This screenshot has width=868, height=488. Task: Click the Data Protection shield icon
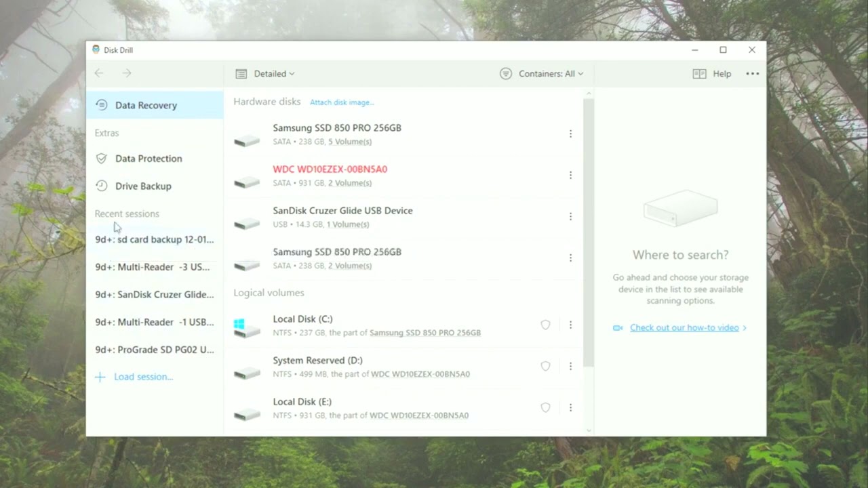click(x=101, y=159)
